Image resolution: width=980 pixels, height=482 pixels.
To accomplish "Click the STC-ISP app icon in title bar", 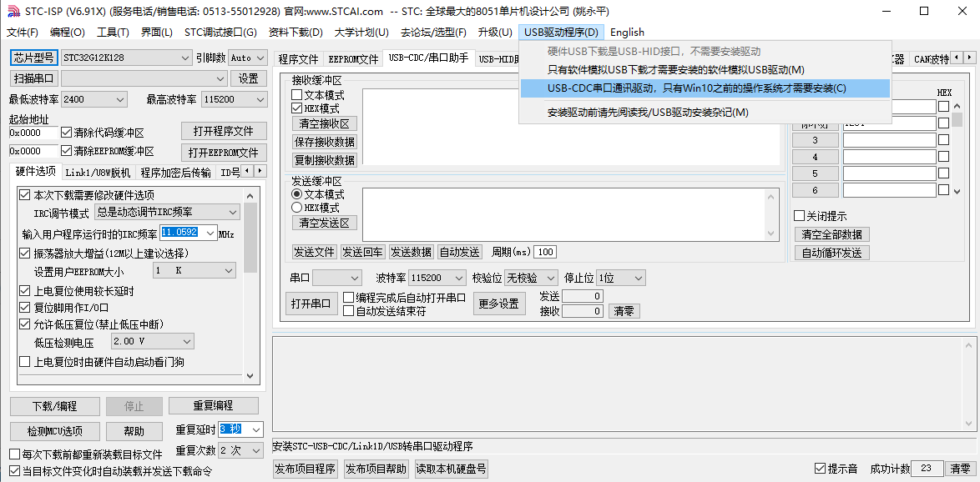I will point(12,11).
